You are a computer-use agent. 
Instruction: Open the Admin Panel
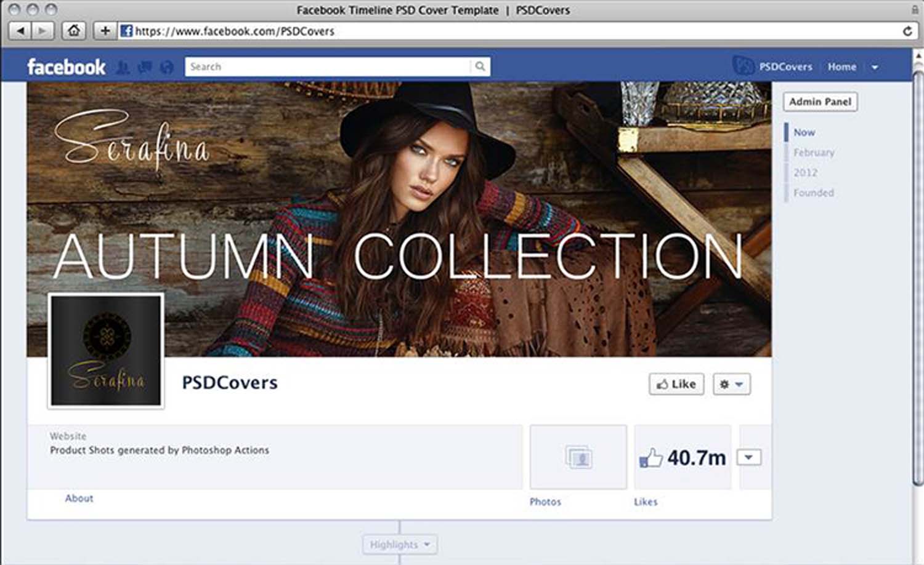pos(820,102)
